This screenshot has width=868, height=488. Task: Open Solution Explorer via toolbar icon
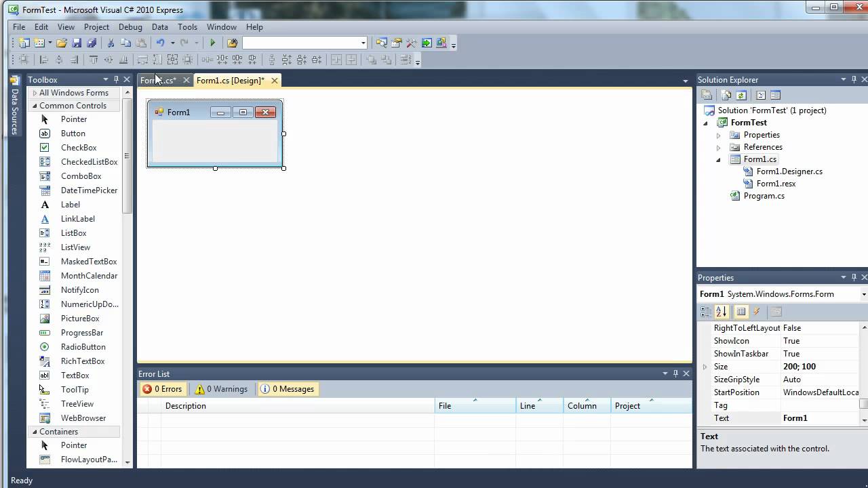point(382,43)
